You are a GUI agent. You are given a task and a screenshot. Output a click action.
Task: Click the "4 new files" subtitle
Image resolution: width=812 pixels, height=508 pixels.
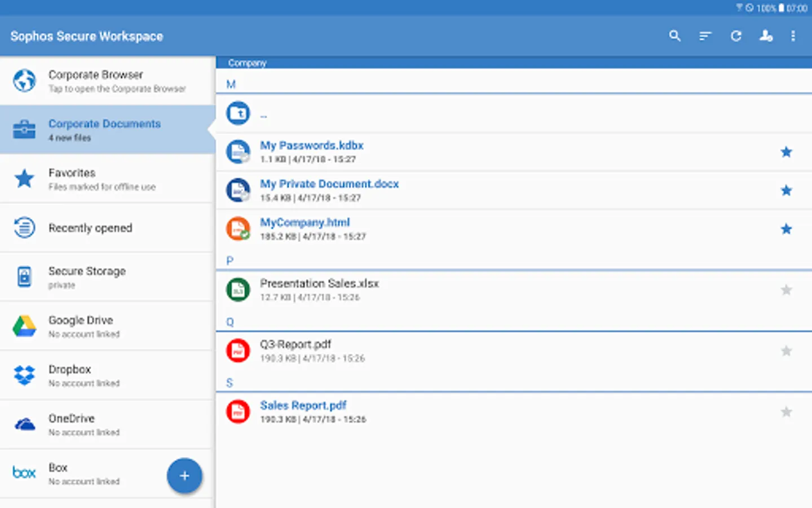(x=69, y=138)
